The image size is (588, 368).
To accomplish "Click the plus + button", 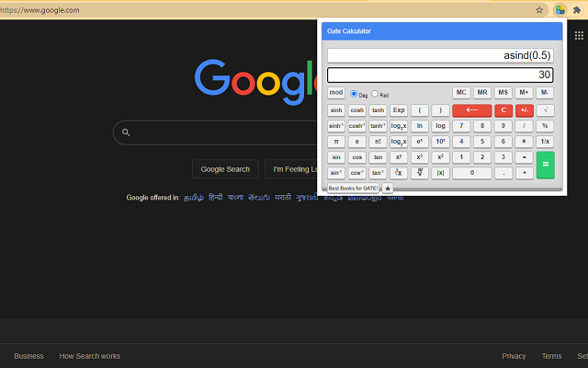I will [525, 173].
